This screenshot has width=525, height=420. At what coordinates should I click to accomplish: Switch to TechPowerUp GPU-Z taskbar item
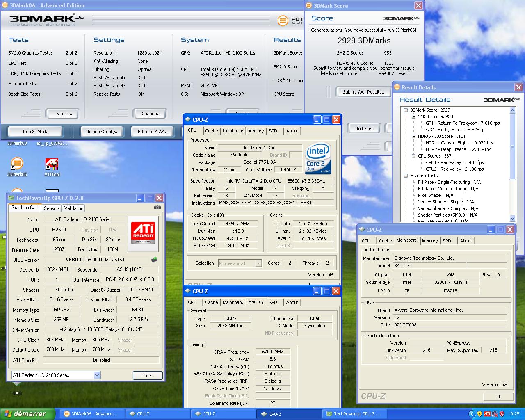tap(354, 414)
